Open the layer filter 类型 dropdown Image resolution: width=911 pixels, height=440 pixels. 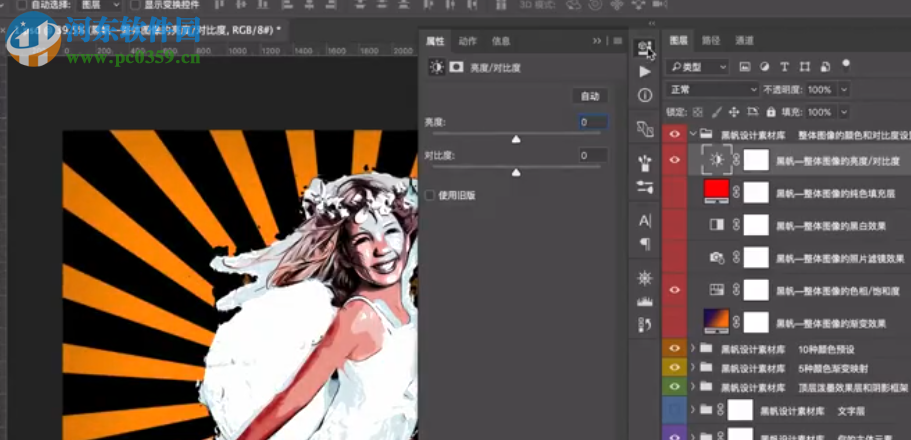click(x=697, y=67)
